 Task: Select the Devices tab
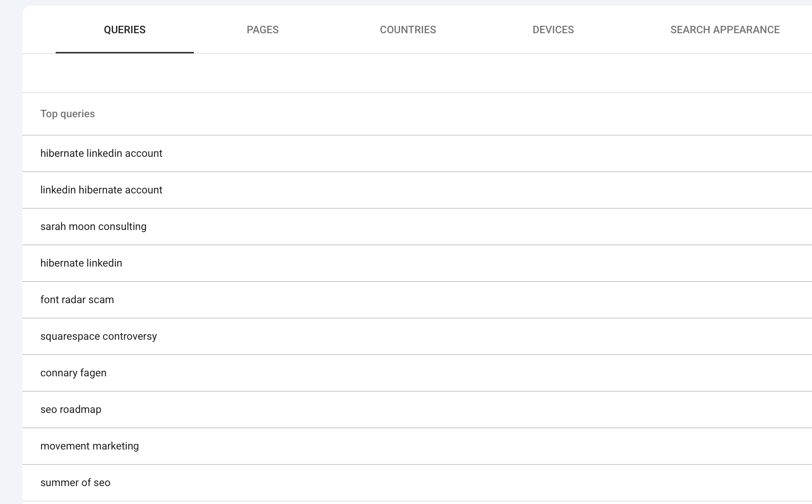(x=553, y=30)
